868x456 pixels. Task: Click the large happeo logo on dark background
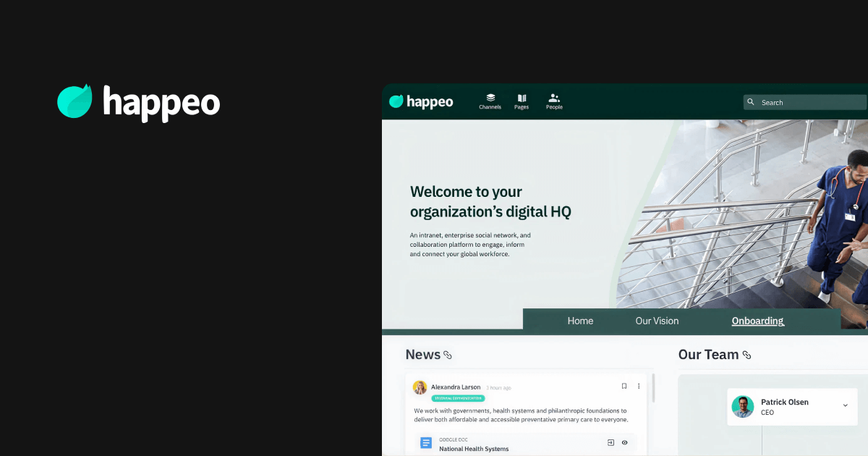(x=138, y=102)
